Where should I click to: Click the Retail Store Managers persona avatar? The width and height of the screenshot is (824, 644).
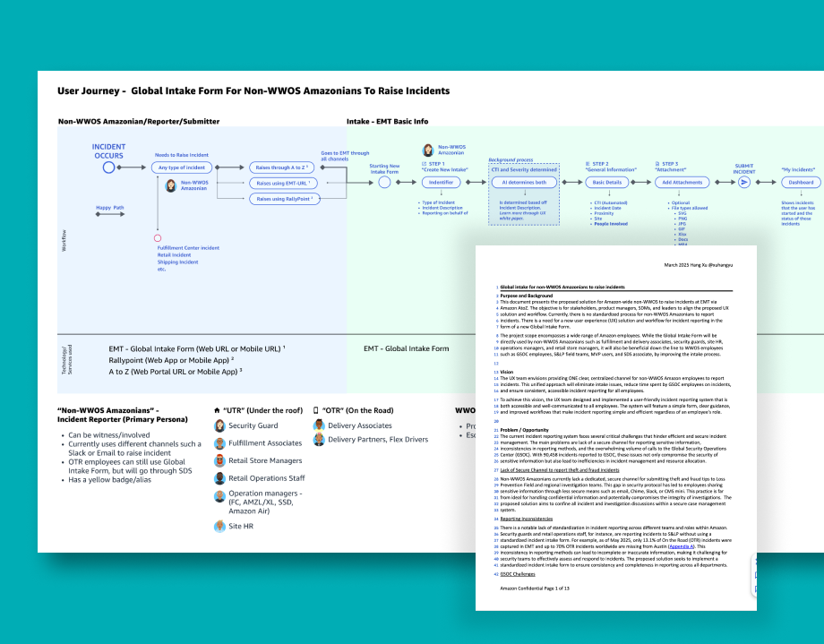click(x=219, y=461)
